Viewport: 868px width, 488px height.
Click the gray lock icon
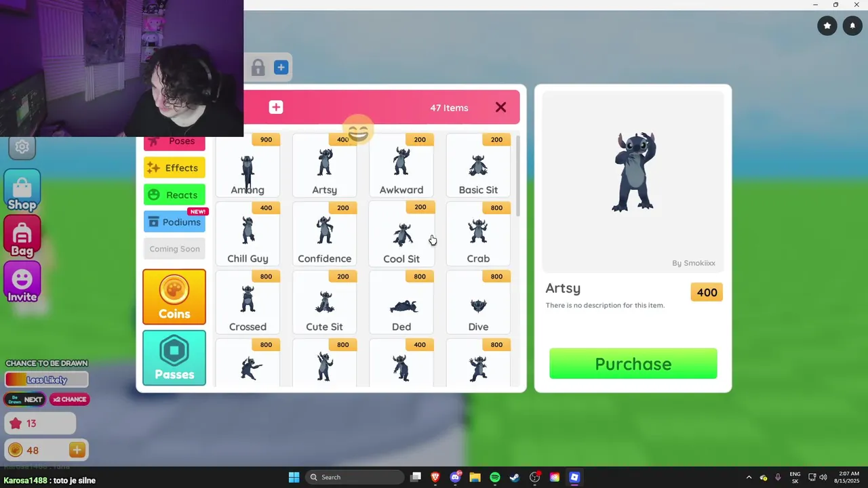point(258,67)
